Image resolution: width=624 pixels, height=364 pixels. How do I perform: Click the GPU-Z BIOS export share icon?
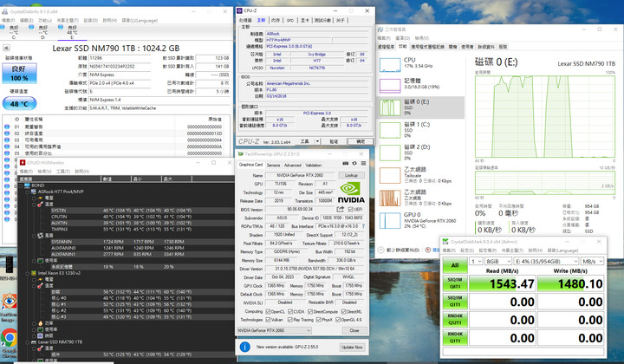point(341,209)
